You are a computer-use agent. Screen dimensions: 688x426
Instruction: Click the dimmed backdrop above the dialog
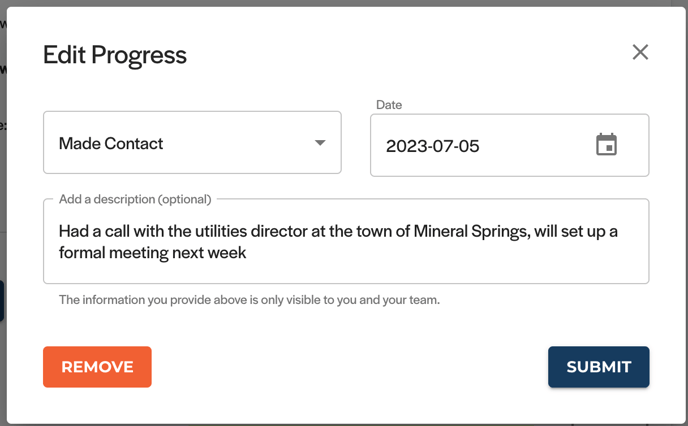coord(344,3)
